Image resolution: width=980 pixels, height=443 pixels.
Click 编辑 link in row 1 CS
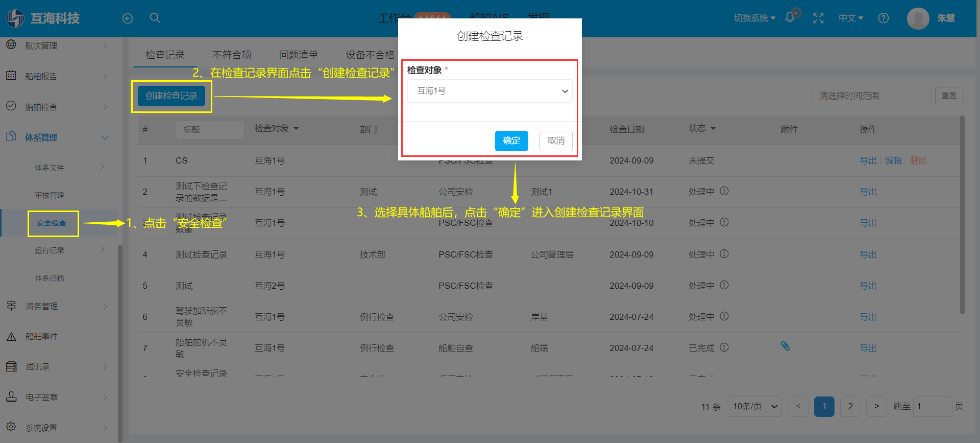coord(893,160)
